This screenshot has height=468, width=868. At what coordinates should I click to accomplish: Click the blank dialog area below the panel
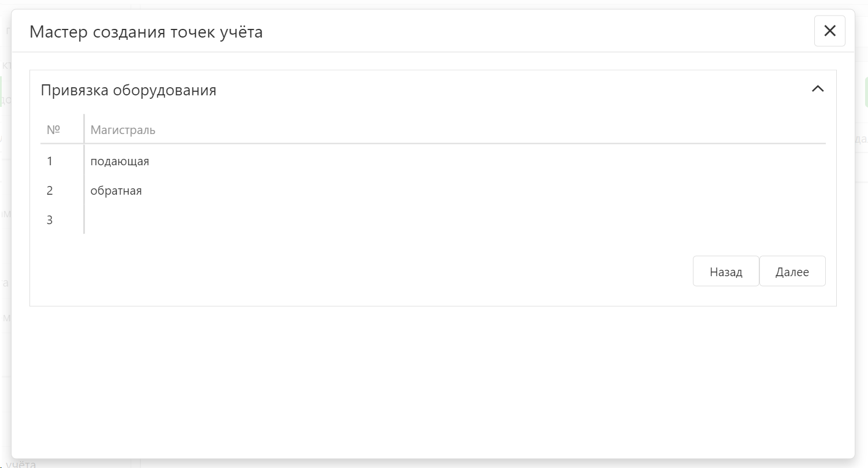[432, 381]
